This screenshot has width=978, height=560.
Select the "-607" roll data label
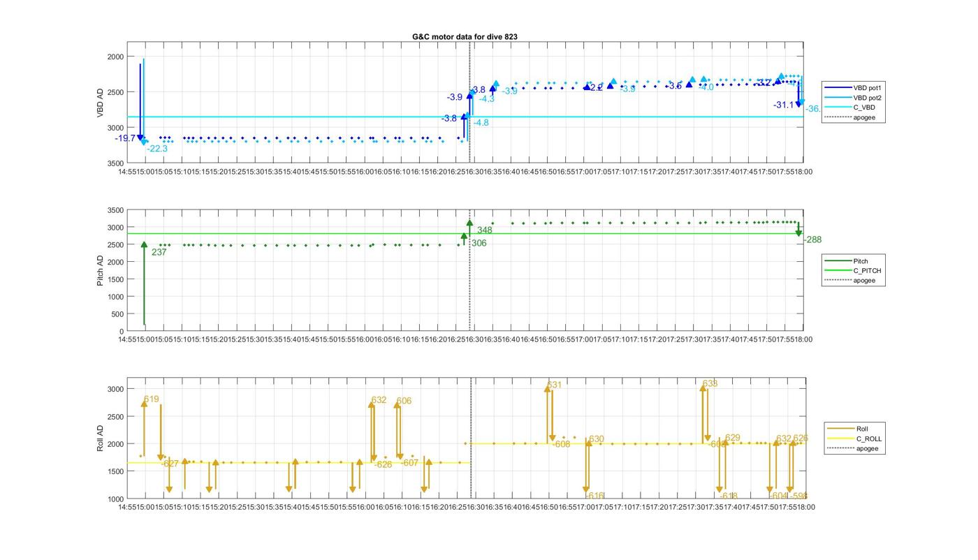point(409,463)
